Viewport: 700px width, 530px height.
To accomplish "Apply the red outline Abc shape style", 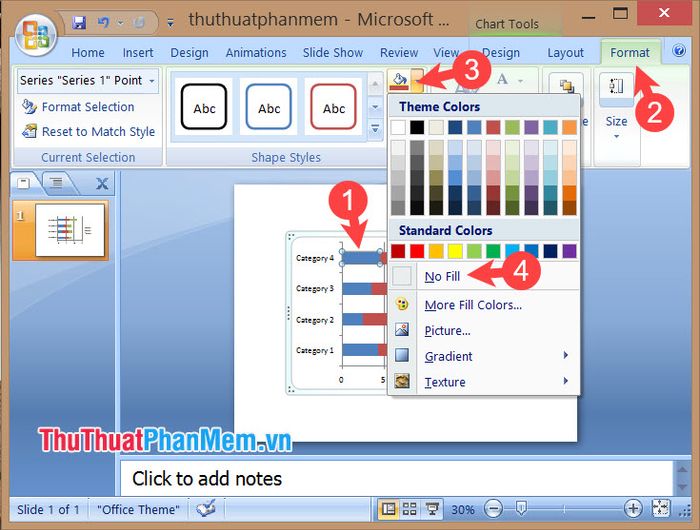I will click(333, 107).
